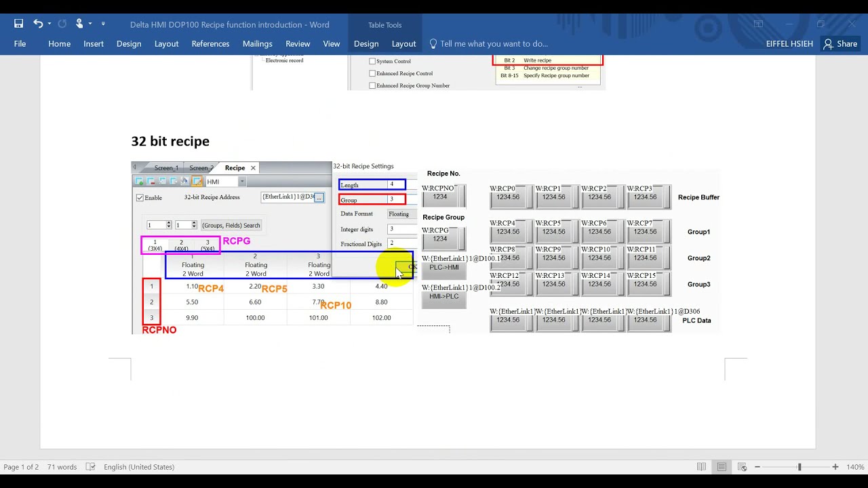
Task: Select group tab 1 (3X4)
Action: pyautogui.click(x=155, y=245)
